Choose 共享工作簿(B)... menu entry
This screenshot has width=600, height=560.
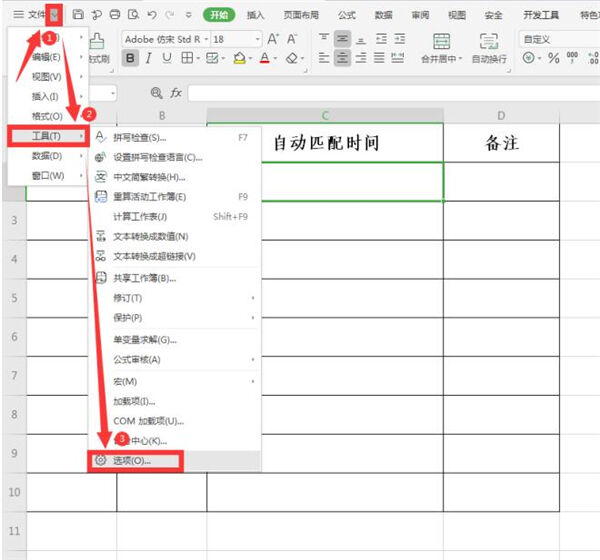pyautogui.click(x=175, y=278)
